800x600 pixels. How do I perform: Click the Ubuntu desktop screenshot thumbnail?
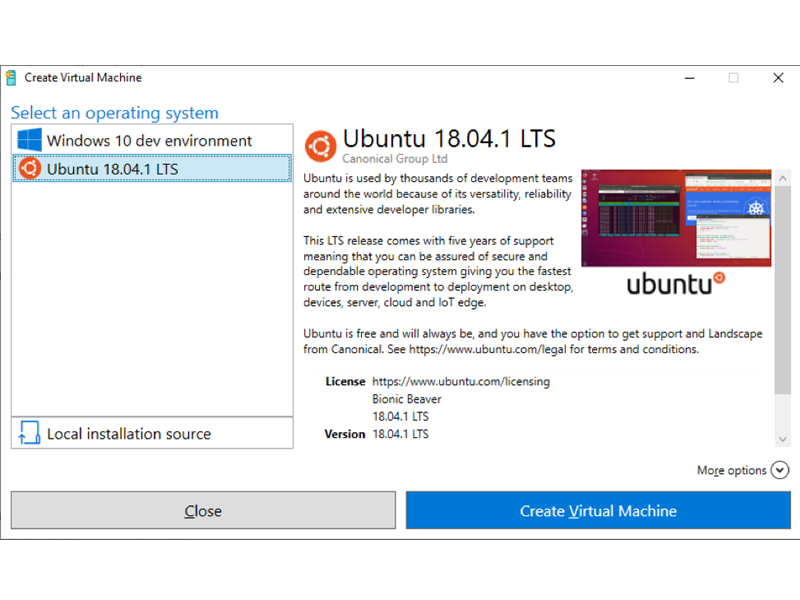point(676,218)
